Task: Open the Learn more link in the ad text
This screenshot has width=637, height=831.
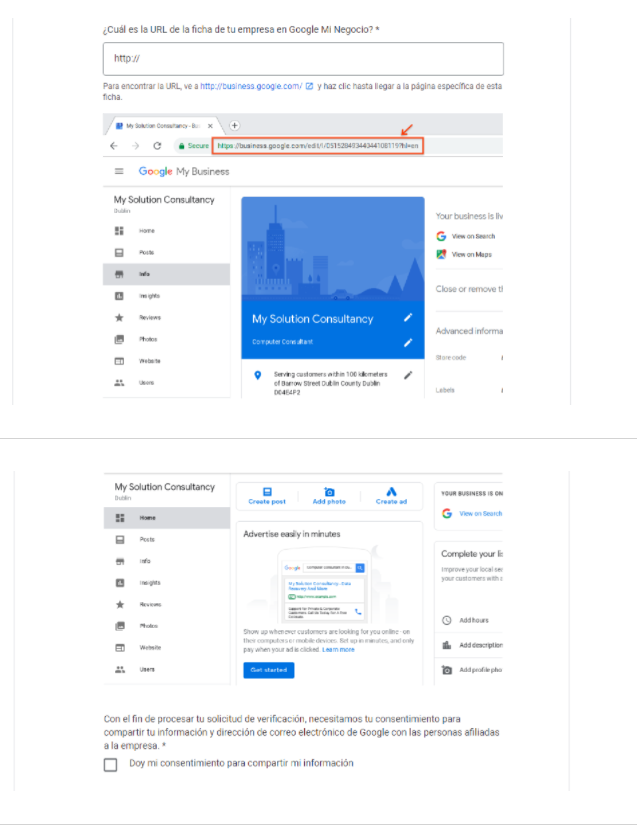Action: [x=338, y=650]
